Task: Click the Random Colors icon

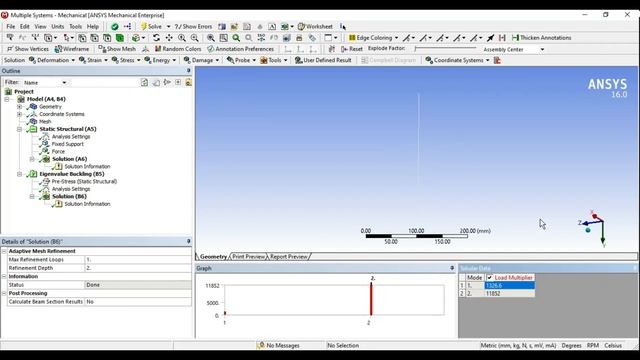Action: click(158, 49)
